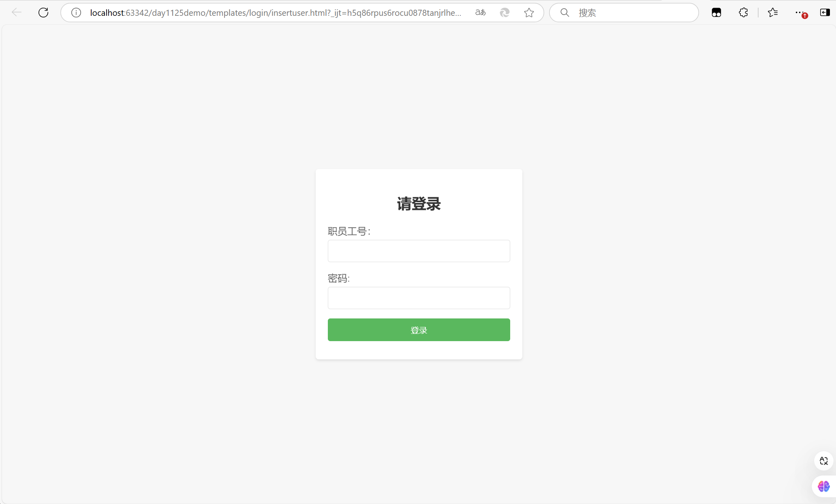Click the floating translate widget icon
This screenshot has width=836, height=504.
pyautogui.click(x=824, y=461)
